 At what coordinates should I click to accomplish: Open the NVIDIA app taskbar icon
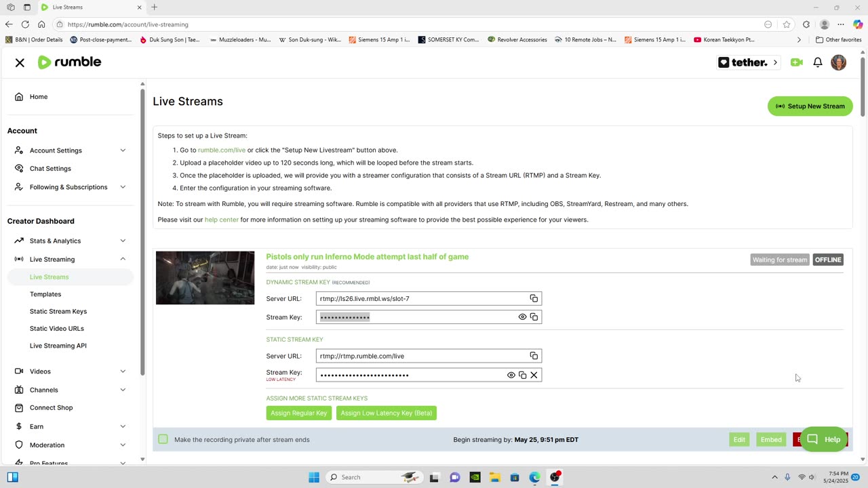click(475, 477)
